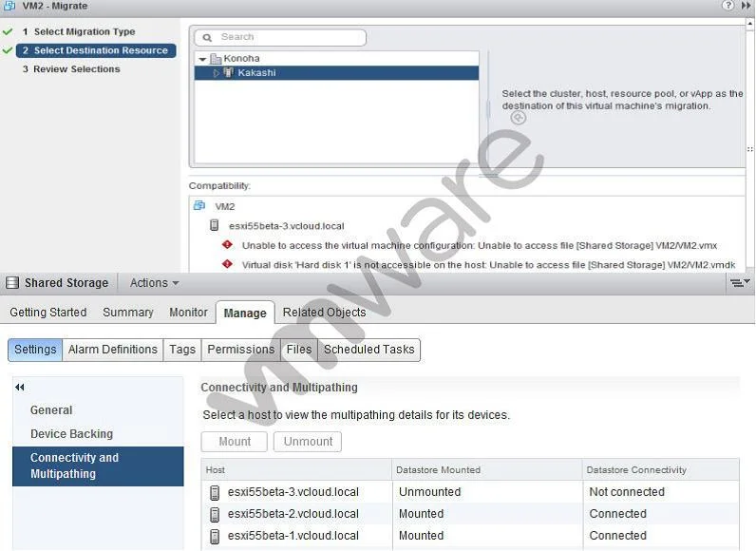Select the Manage tab
Screen dimensions: 756x551
click(245, 313)
